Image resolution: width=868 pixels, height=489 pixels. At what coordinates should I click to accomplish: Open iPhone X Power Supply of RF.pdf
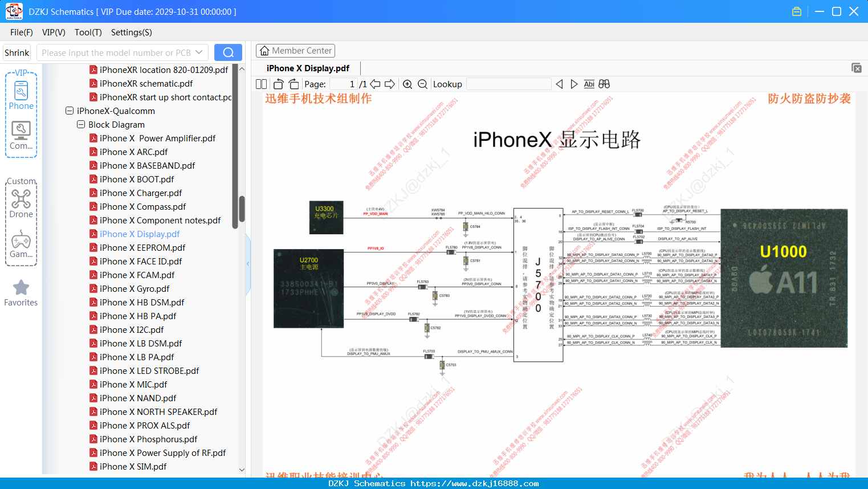pyautogui.click(x=162, y=453)
